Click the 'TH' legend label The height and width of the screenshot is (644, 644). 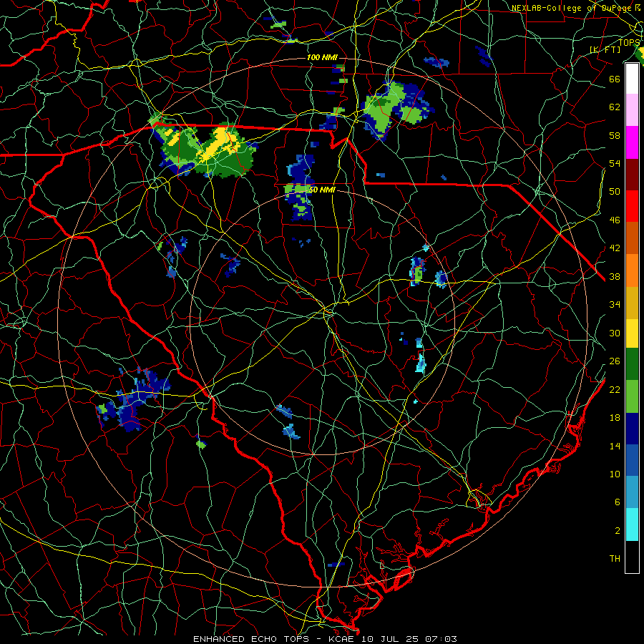(x=615, y=559)
